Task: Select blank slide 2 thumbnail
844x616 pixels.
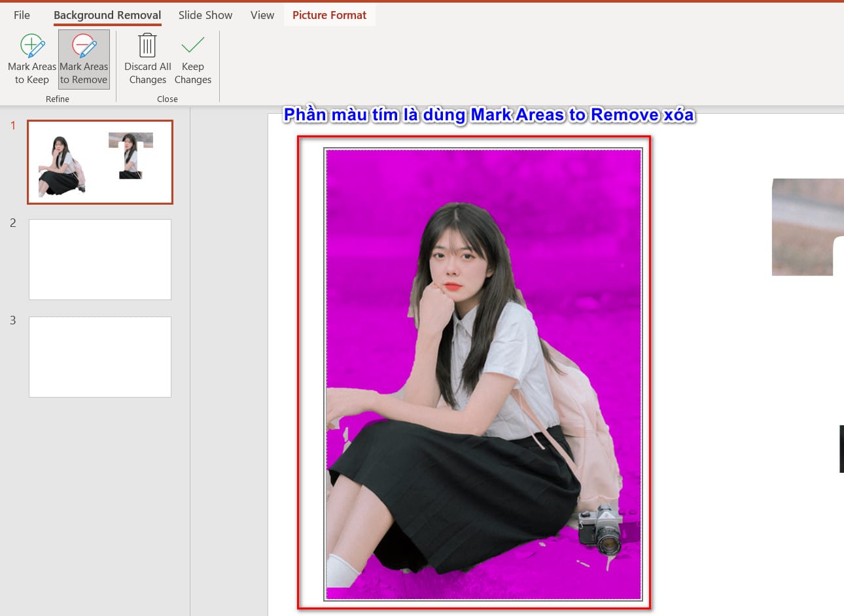Action: (100, 260)
